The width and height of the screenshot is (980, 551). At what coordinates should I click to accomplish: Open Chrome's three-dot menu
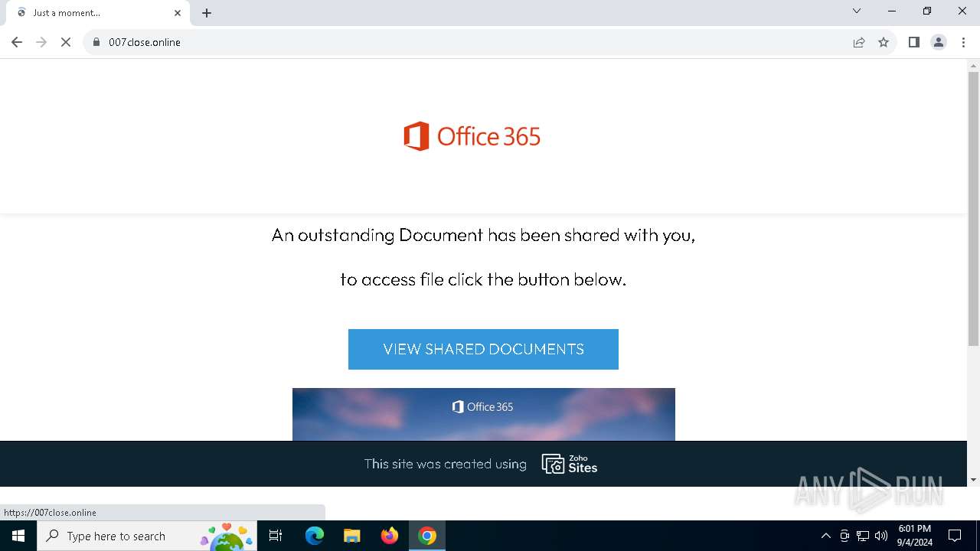963,42
